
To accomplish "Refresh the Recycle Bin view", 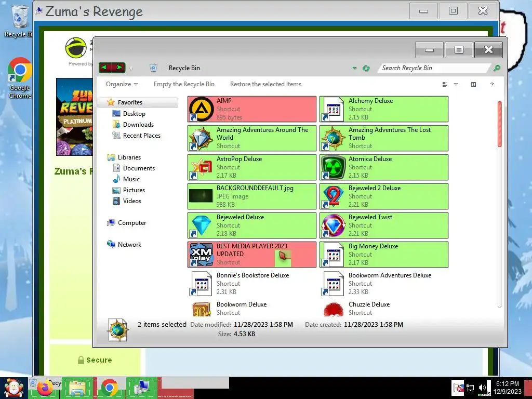I will (366, 68).
